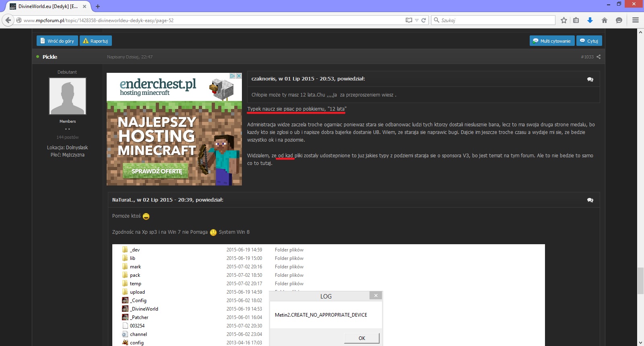Click the Raportuj button
Viewport: 644px width, 346px height.
(96, 41)
